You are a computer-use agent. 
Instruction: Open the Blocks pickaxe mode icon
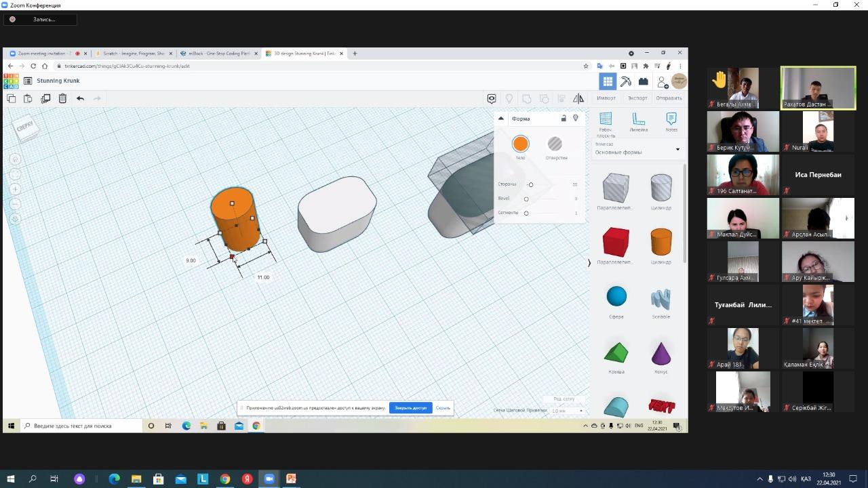coord(625,81)
